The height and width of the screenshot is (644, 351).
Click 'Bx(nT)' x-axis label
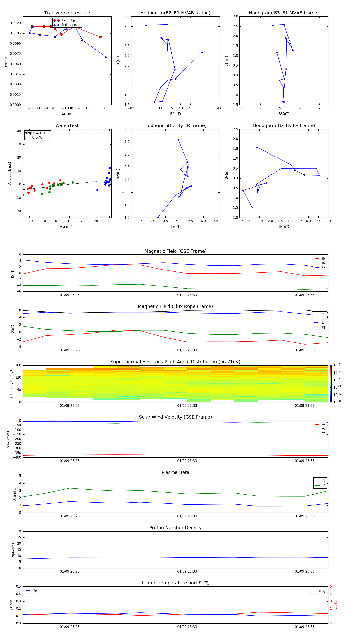[x=284, y=227]
